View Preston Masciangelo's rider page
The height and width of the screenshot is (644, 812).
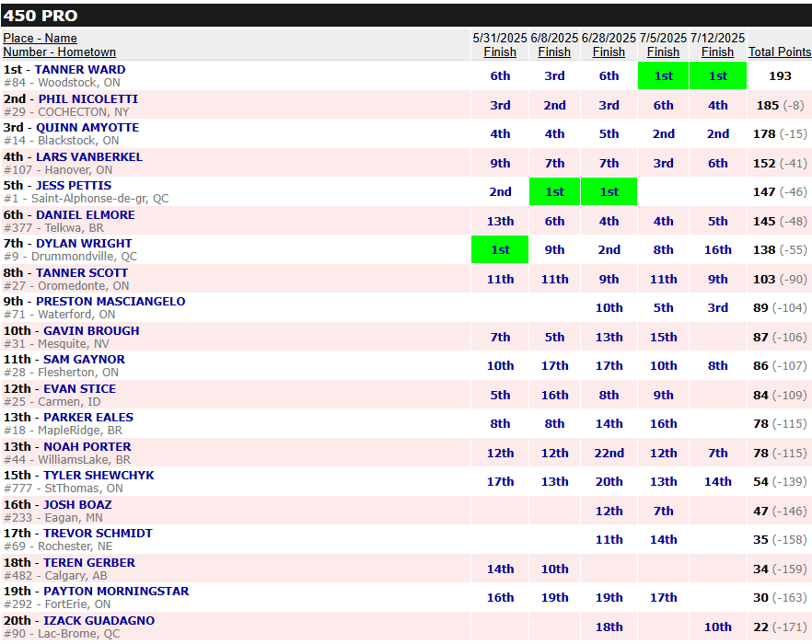[110, 302]
